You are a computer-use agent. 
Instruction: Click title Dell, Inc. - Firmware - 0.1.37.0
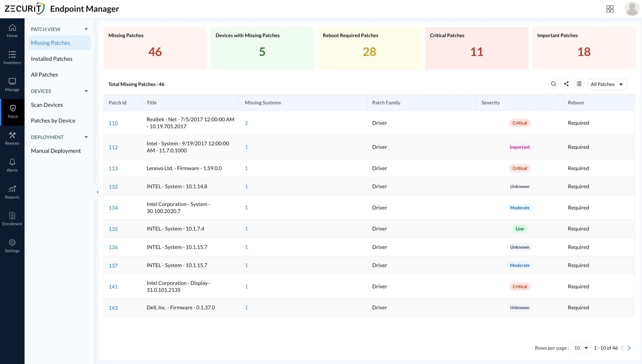tap(181, 308)
